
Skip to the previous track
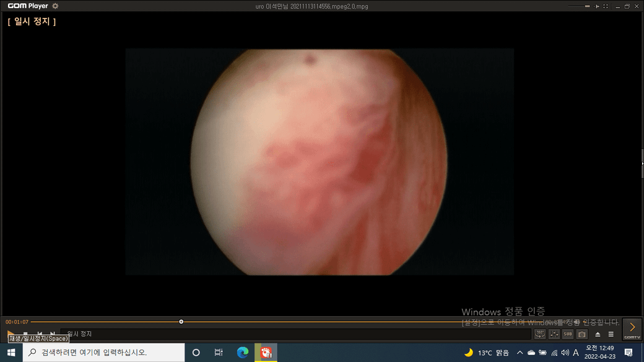pyautogui.click(x=39, y=334)
